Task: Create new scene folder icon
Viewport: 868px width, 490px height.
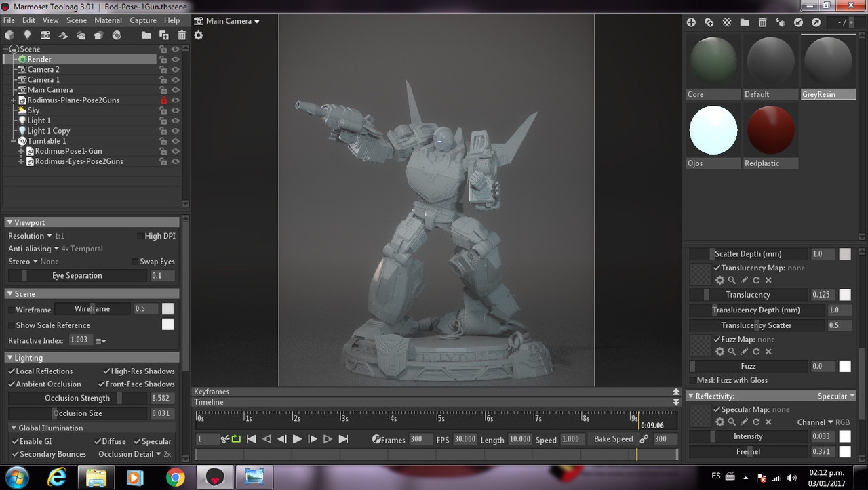Action: (146, 35)
